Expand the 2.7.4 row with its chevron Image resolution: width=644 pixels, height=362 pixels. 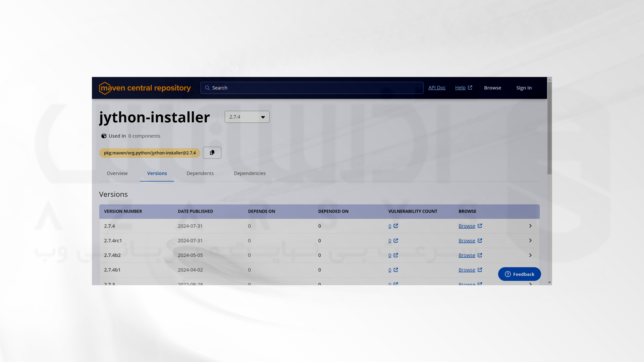point(530,226)
